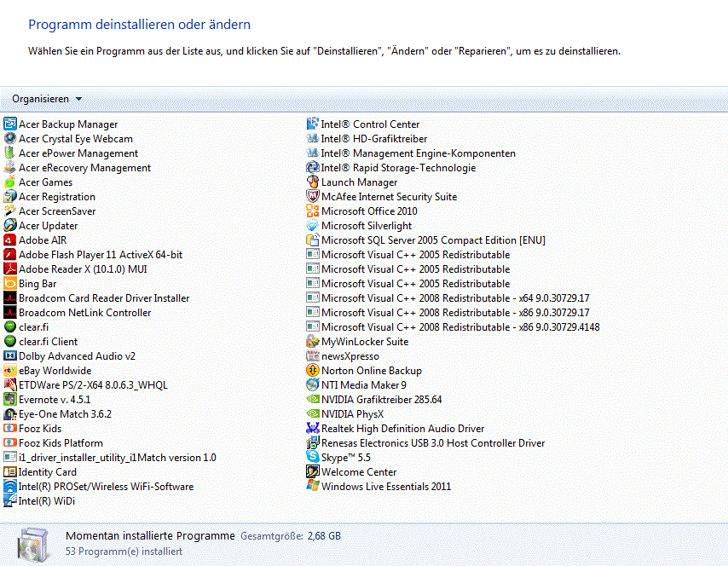
Task: Click the Acer Games icon
Action: 9,182
